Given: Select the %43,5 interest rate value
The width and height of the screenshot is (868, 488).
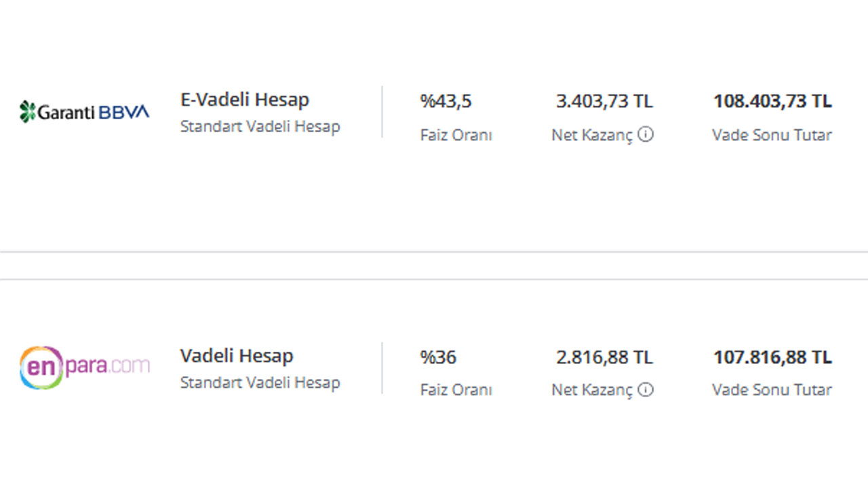Looking at the screenshot, I should [x=446, y=102].
